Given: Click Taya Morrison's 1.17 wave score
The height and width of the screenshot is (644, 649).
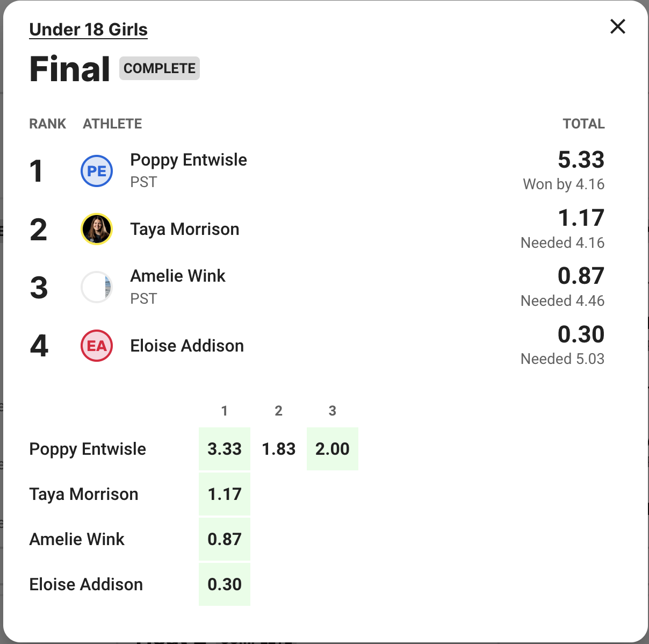Looking at the screenshot, I should pos(225,494).
